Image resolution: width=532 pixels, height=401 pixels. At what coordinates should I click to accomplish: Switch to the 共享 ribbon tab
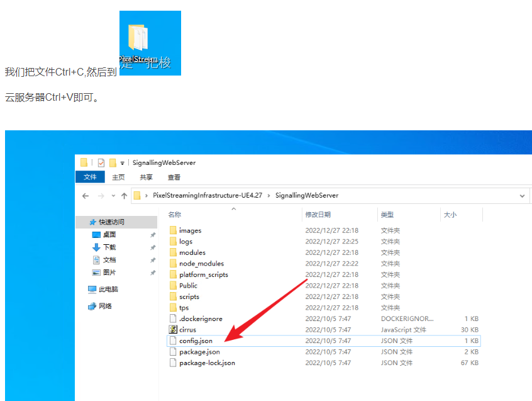click(x=146, y=178)
